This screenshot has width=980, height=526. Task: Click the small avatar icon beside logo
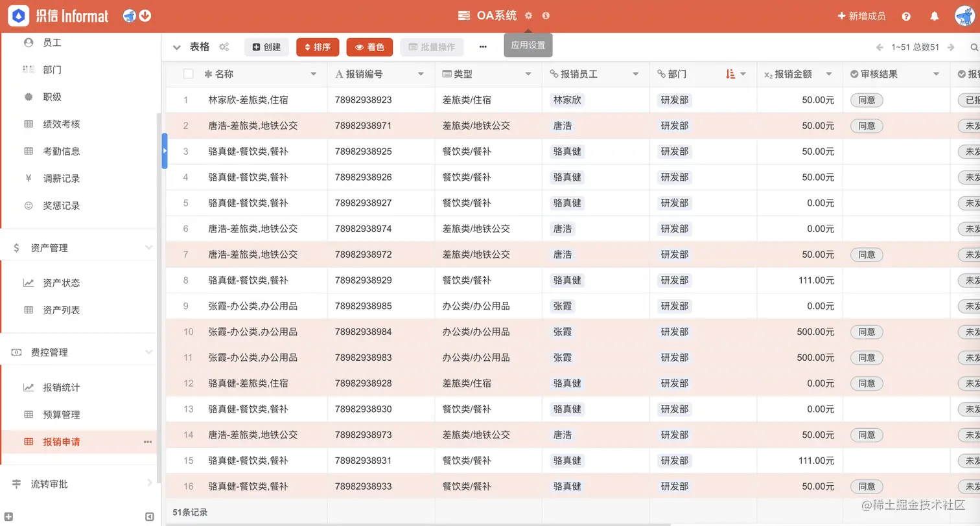tap(130, 16)
